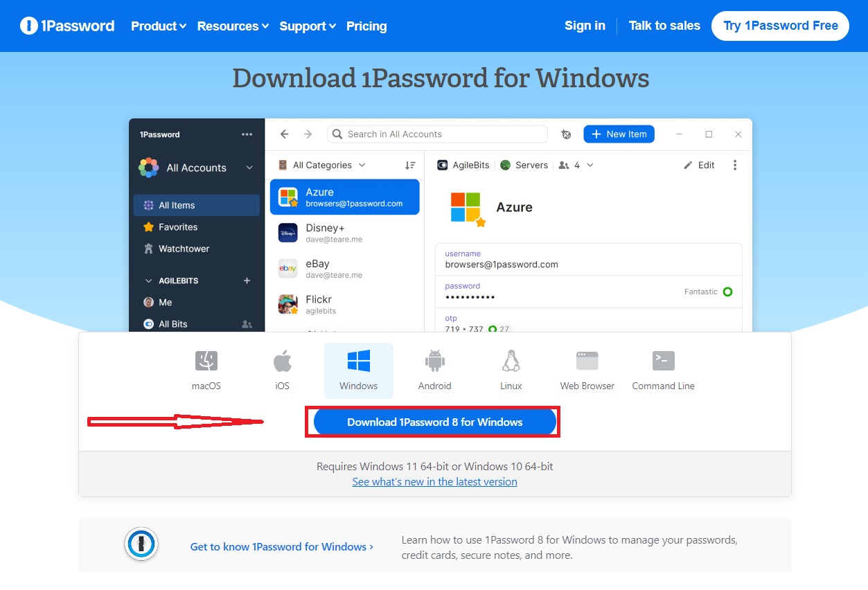Click Try 1Password Free button

tap(780, 26)
